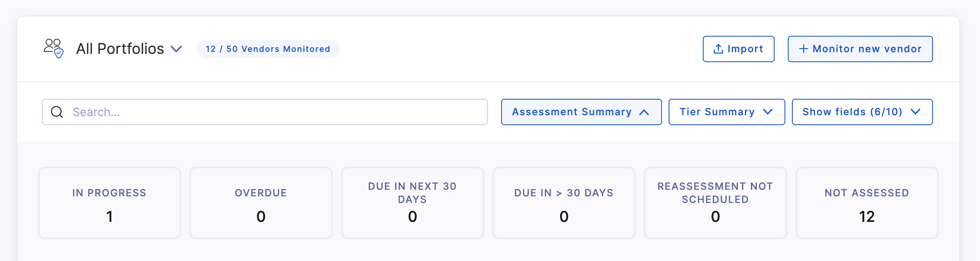Toggle the Tier Summary panel
Viewport: 980px width, 261px height.
click(x=726, y=112)
